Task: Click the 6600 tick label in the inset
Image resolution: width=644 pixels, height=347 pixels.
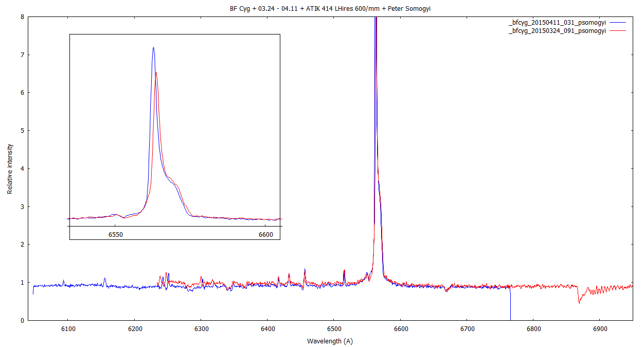Action: (x=265, y=234)
